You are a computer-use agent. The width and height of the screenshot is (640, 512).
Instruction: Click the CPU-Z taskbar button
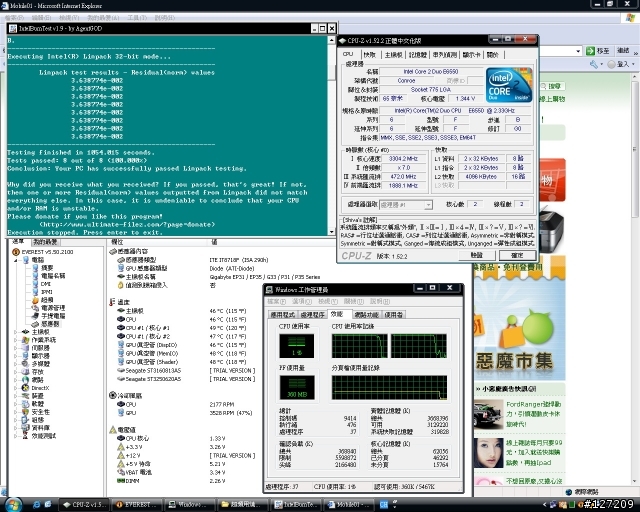pos(84,505)
